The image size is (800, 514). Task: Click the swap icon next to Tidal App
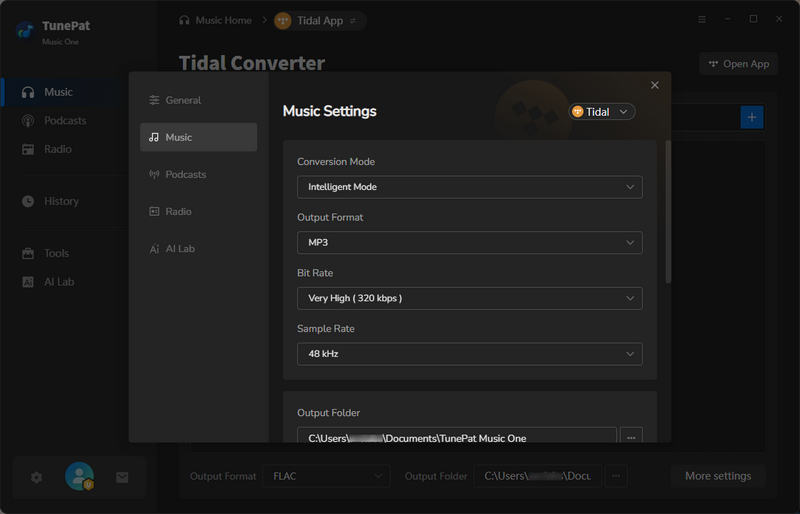pyautogui.click(x=353, y=21)
